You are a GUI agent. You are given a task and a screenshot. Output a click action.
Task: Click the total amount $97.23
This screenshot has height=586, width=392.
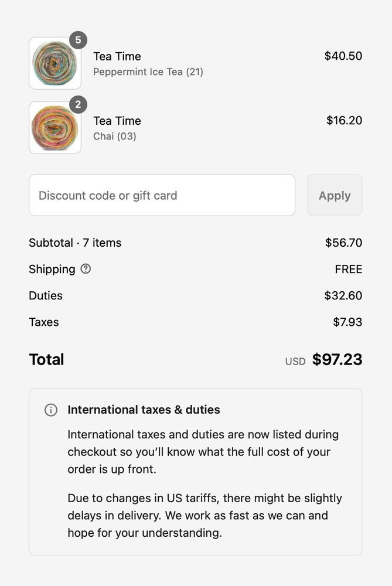(x=337, y=360)
